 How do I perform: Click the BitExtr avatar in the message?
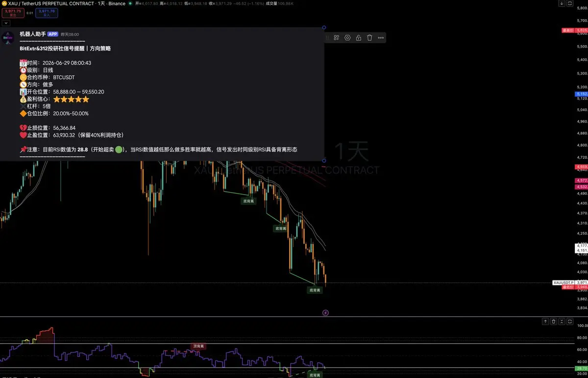(7, 38)
